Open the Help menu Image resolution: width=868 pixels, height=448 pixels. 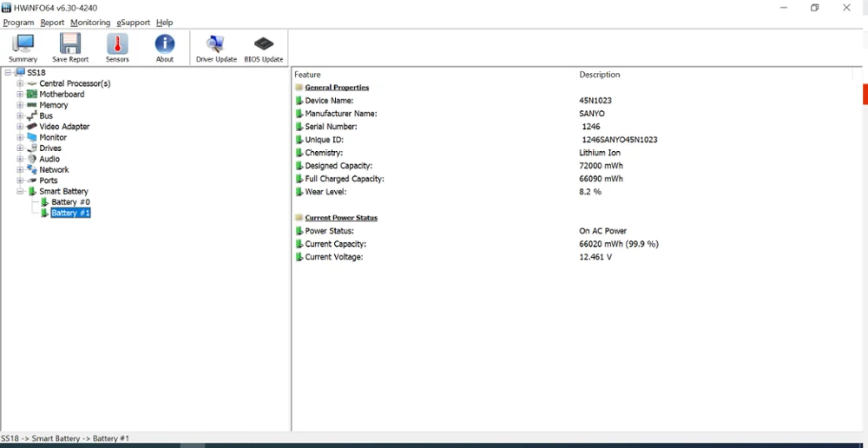[164, 23]
